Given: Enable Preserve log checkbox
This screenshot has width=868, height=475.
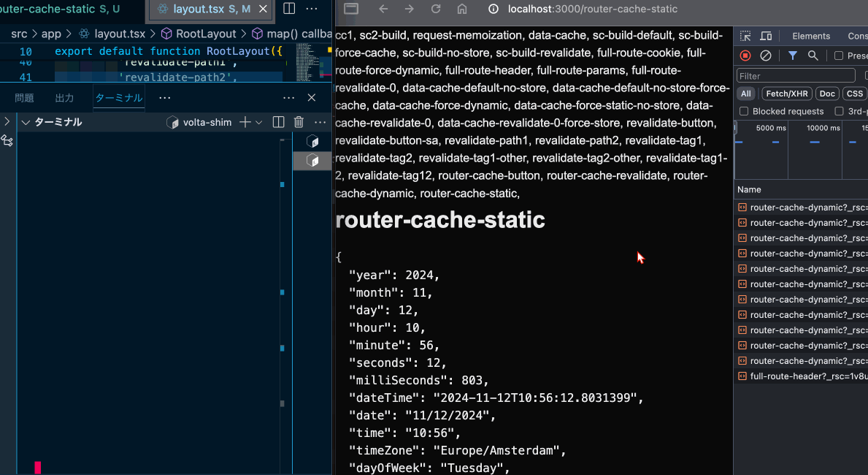Looking at the screenshot, I should pos(839,56).
